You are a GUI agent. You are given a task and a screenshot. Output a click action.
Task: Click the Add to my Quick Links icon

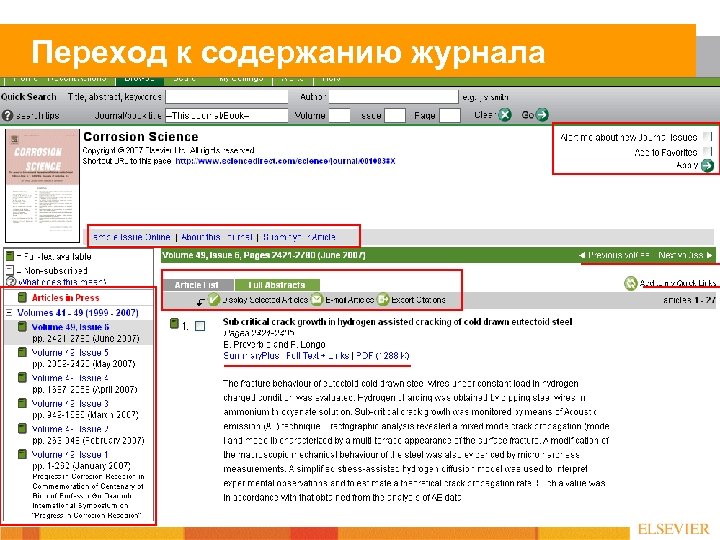point(630,283)
